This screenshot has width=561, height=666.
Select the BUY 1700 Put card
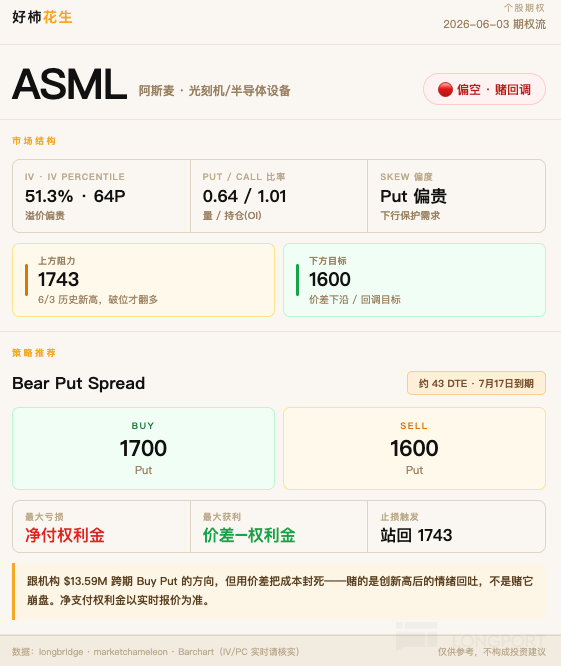tap(144, 448)
